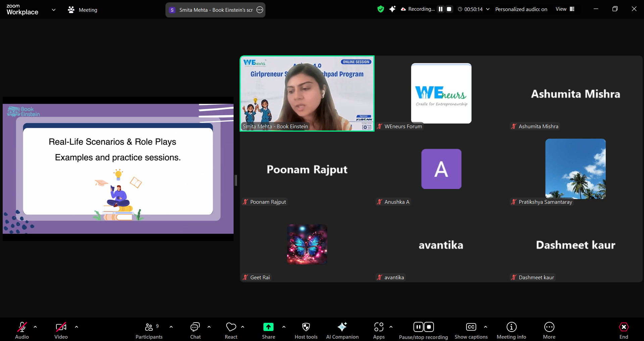Open the AI Companion panel

[342, 331]
